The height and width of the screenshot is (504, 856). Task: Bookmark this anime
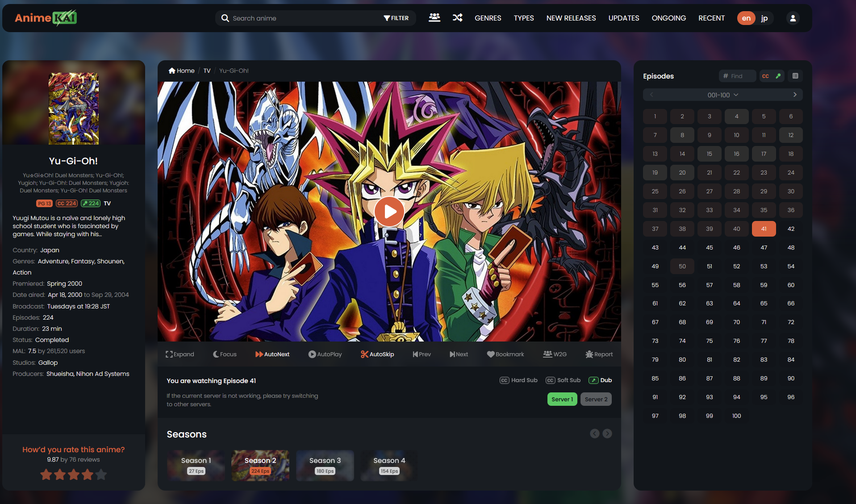point(505,354)
